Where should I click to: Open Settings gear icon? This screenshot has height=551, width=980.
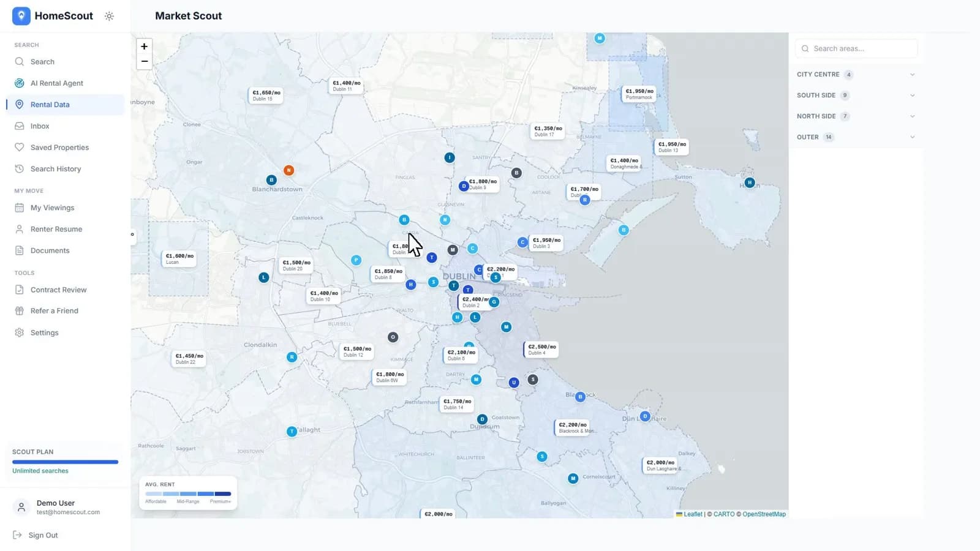coord(20,332)
